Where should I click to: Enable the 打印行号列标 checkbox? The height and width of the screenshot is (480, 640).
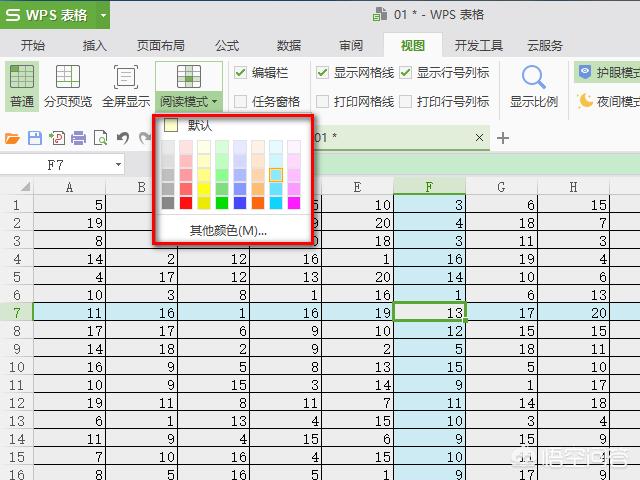tap(405, 101)
